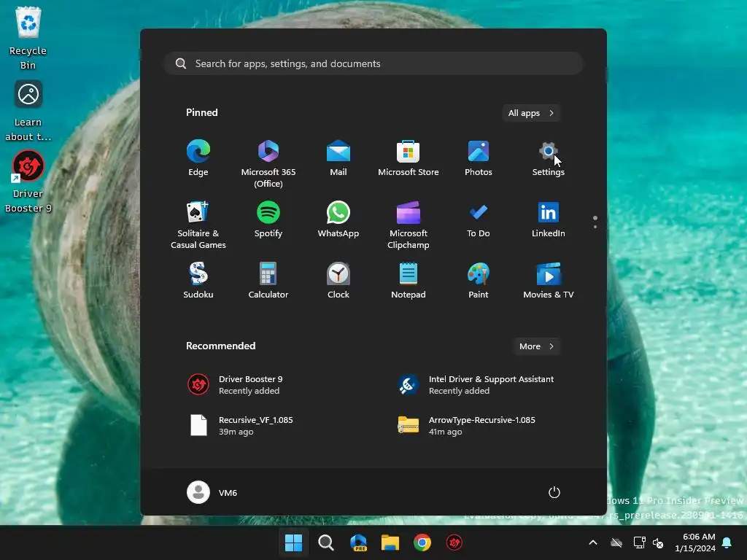This screenshot has height=560, width=747.
Task: Open the Paint app
Action: click(x=479, y=281)
